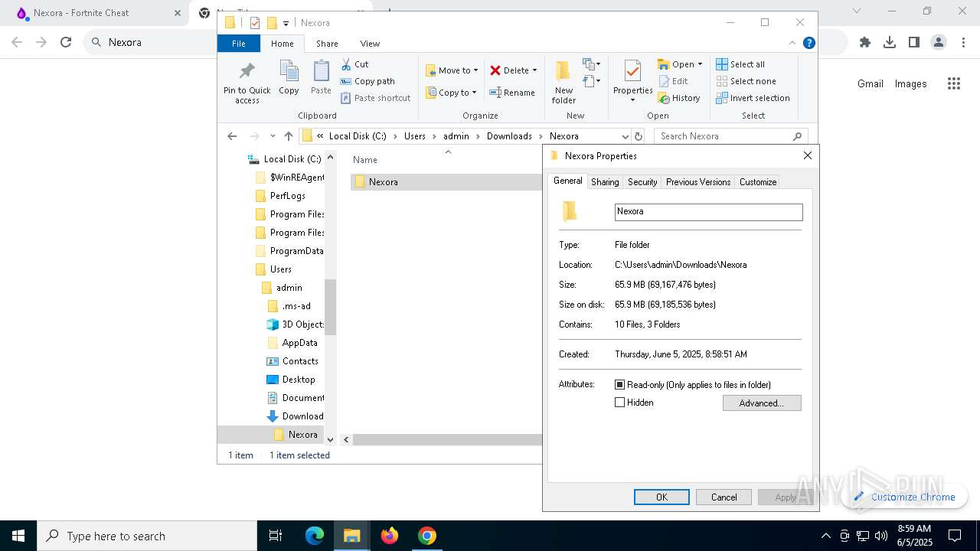Image resolution: width=980 pixels, height=551 pixels.
Task: Select Contacts in navigation tree
Action: coord(293,361)
